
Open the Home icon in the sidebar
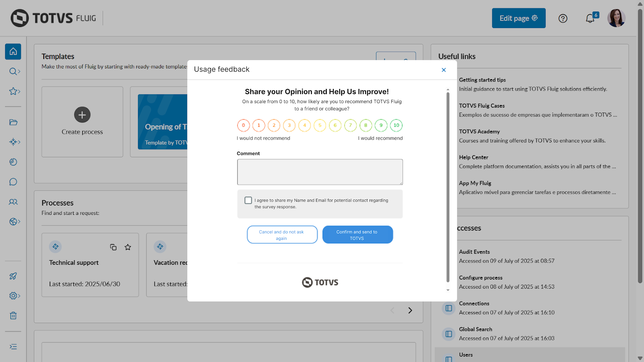[13, 52]
